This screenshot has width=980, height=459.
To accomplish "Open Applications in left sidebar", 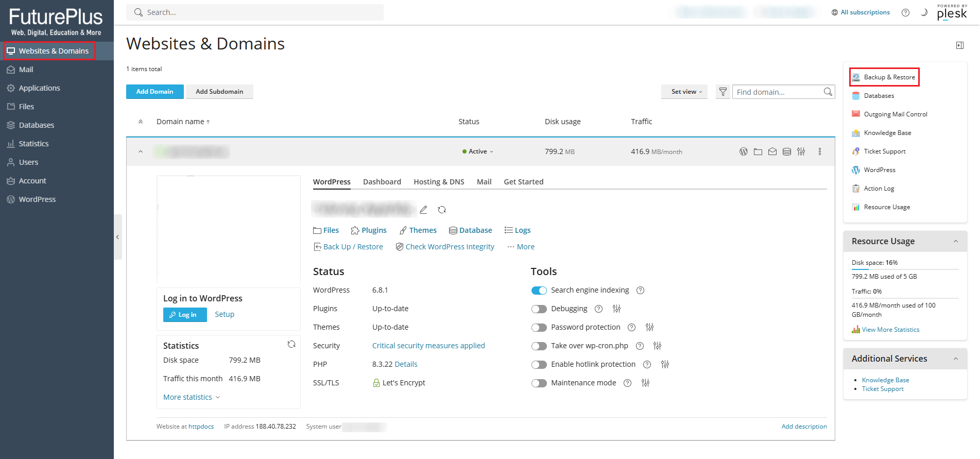I will [57, 88].
